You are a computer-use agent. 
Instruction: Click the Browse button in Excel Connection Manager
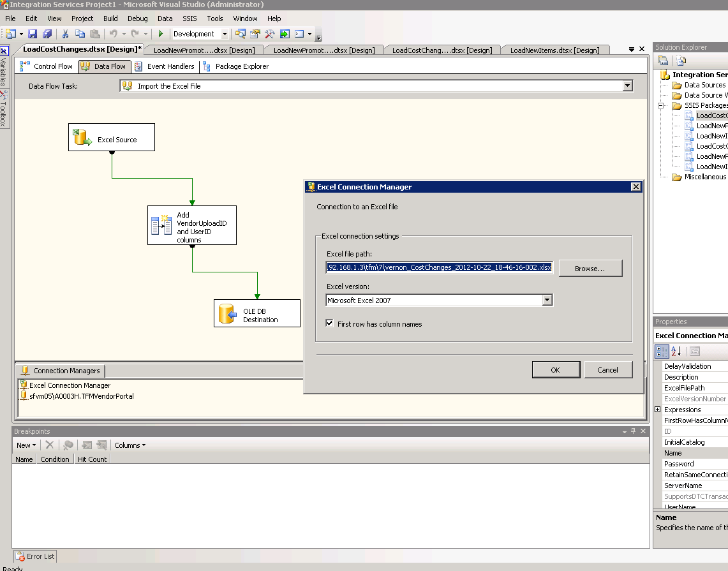coord(590,268)
